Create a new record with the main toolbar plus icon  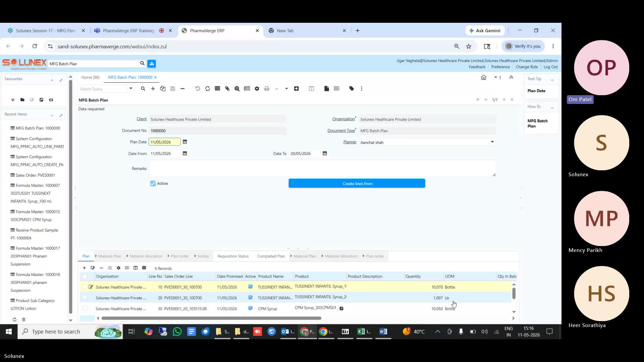pos(153,89)
